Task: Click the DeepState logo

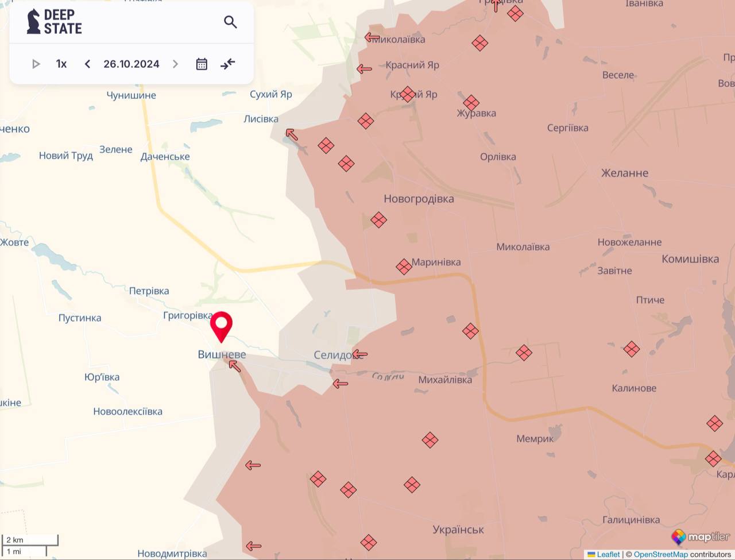Action: [55, 22]
